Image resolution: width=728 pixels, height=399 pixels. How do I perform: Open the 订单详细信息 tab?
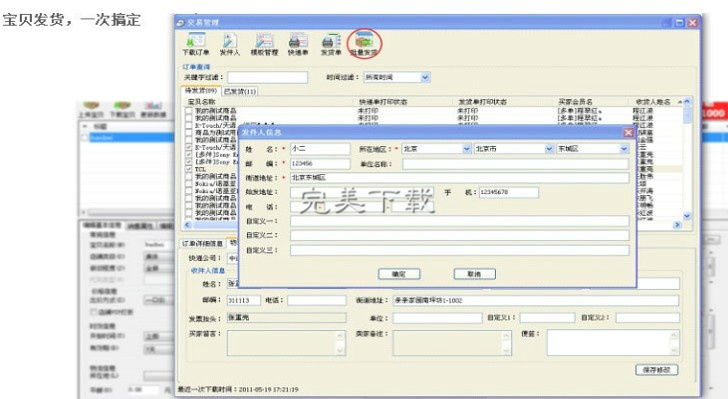202,243
